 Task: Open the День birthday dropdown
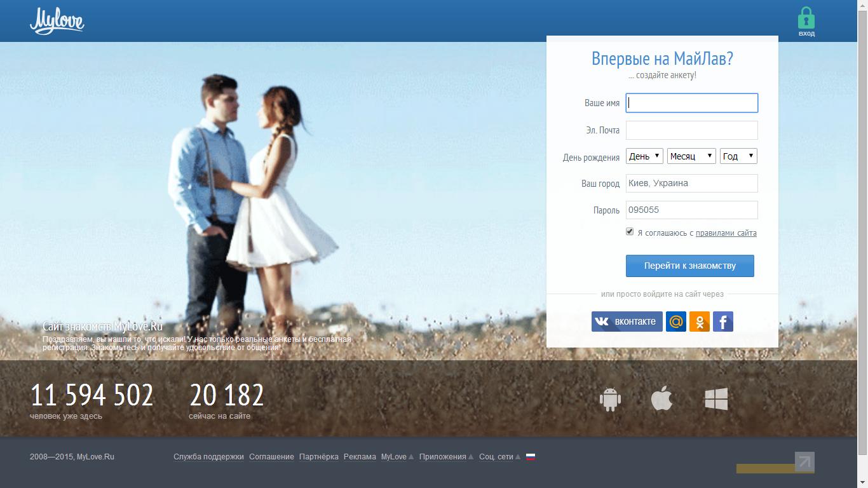(x=644, y=156)
